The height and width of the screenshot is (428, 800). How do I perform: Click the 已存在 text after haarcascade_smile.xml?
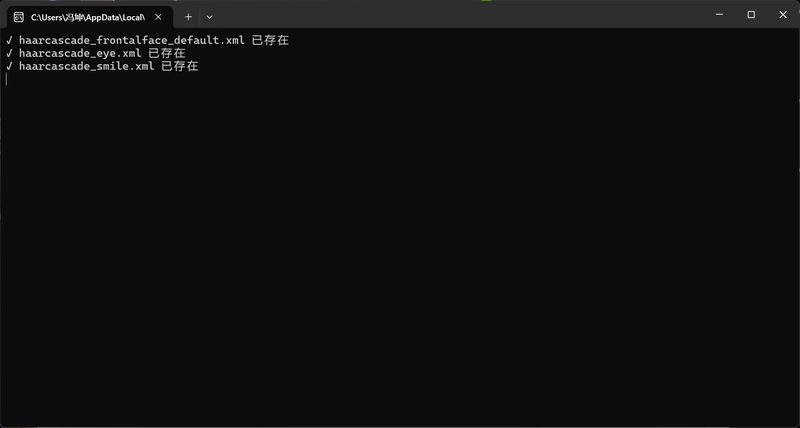(180, 66)
